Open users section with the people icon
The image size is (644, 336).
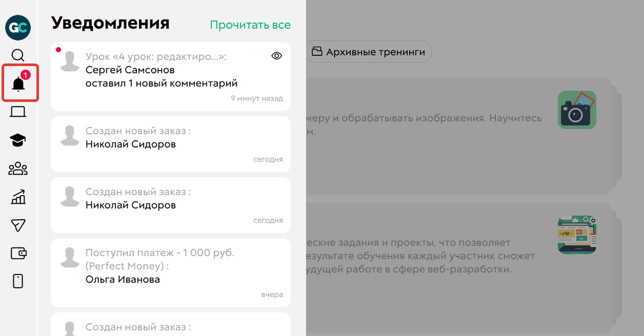(18, 168)
